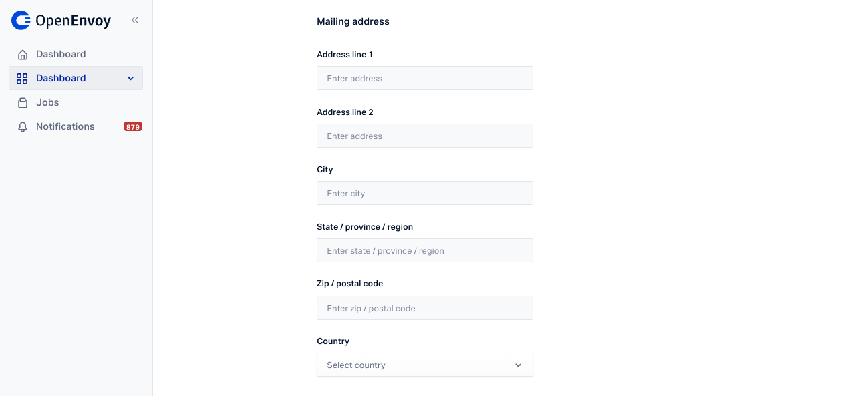Click the state / province / region field
This screenshot has width=868, height=396.
(x=425, y=250)
